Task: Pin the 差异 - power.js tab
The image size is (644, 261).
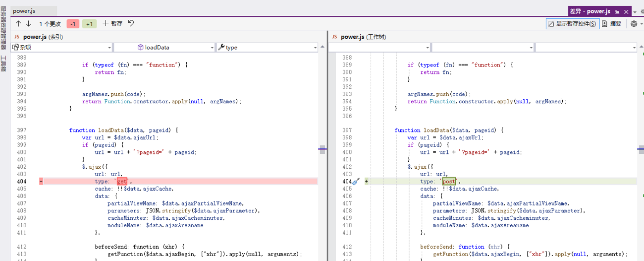Action: [x=617, y=11]
